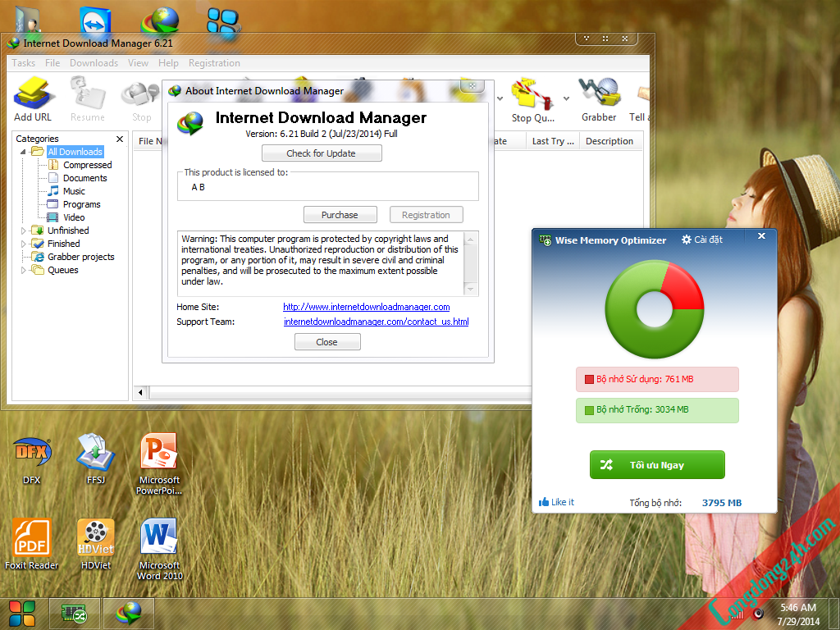840x630 pixels.
Task: Expand the Unfinished tree node
Action: click(x=23, y=231)
